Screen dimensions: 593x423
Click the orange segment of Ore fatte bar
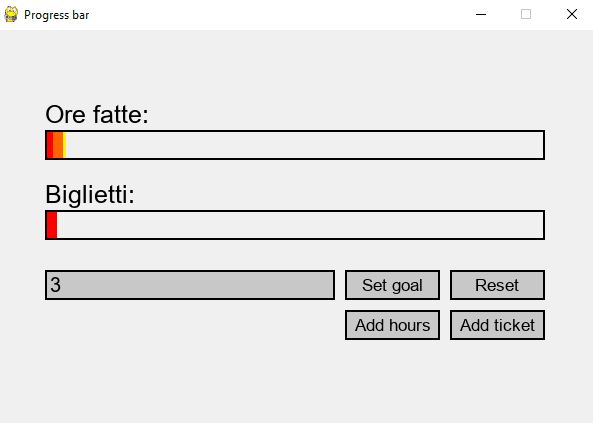[58, 145]
